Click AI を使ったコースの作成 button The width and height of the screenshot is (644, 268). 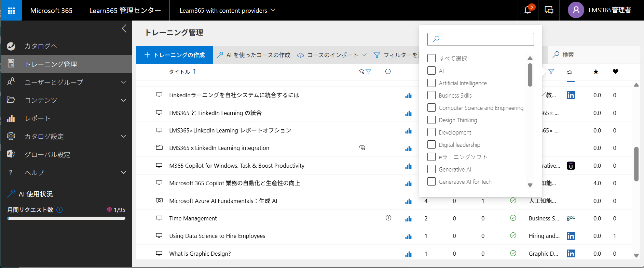[254, 55]
